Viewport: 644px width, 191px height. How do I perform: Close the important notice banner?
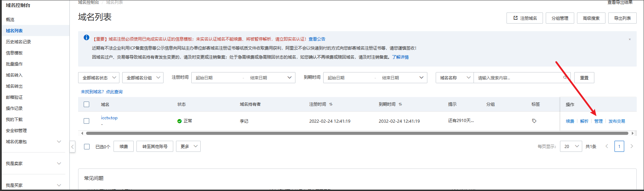pyautogui.click(x=629, y=39)
